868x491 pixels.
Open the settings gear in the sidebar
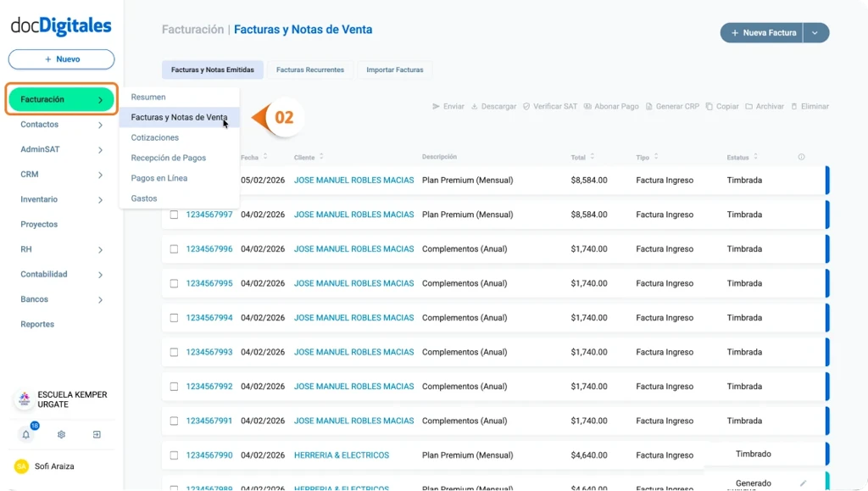(x=62, y=435)
